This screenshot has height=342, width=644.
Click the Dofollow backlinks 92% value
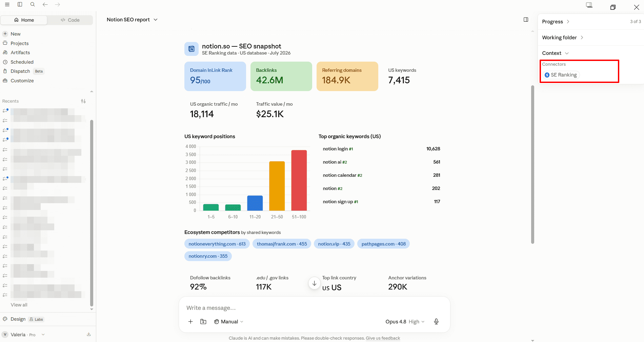coord(198,287)
